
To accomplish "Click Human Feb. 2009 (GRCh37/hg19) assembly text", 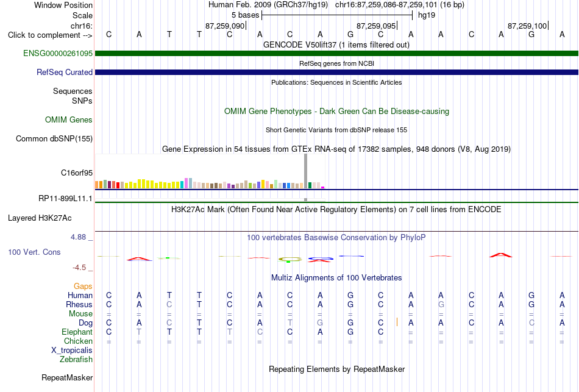I will [x=268, y=5].
